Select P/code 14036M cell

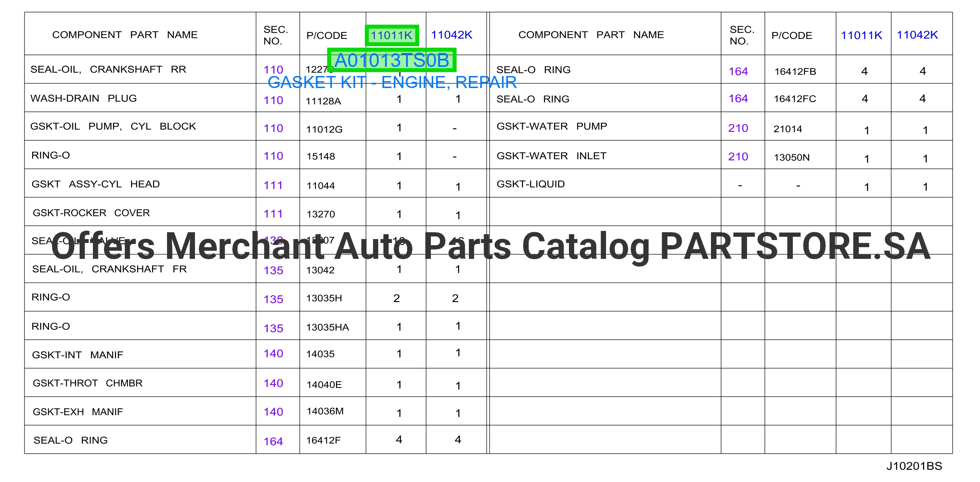click(325, 411)
